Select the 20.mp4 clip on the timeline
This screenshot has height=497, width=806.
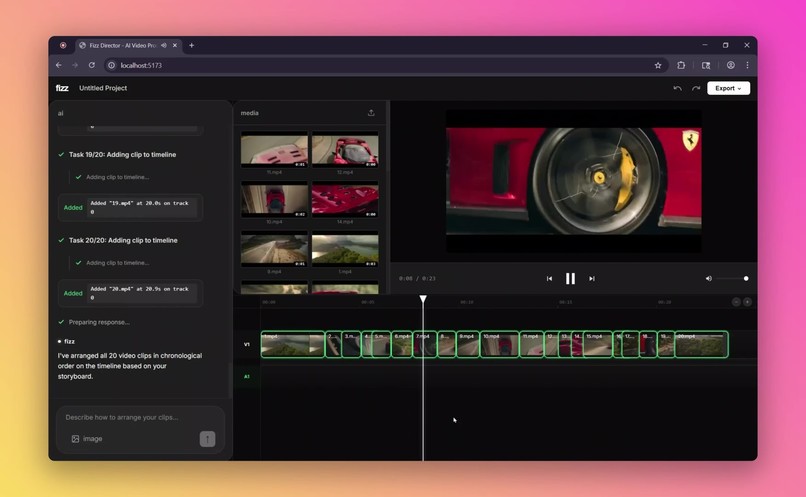click(x=701, y=344)
